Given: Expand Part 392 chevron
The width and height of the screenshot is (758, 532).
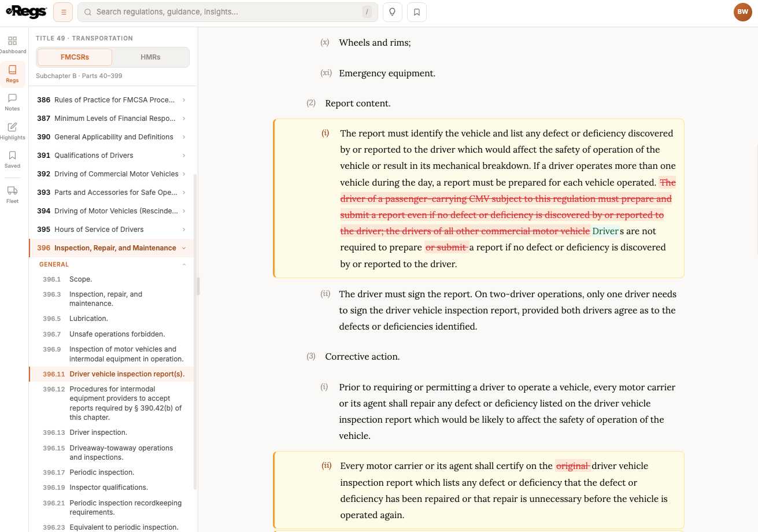Looking at the screenshot, I should click(x=184, y=174).
